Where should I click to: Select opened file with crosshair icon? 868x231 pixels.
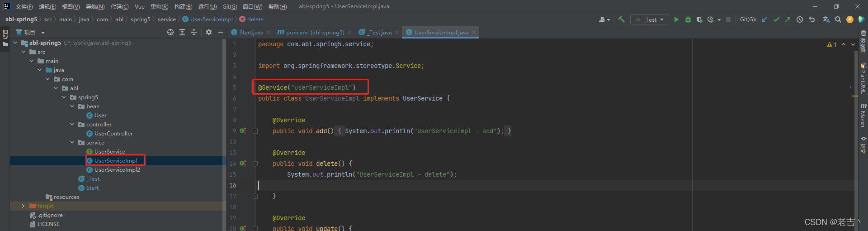(170, 32)
